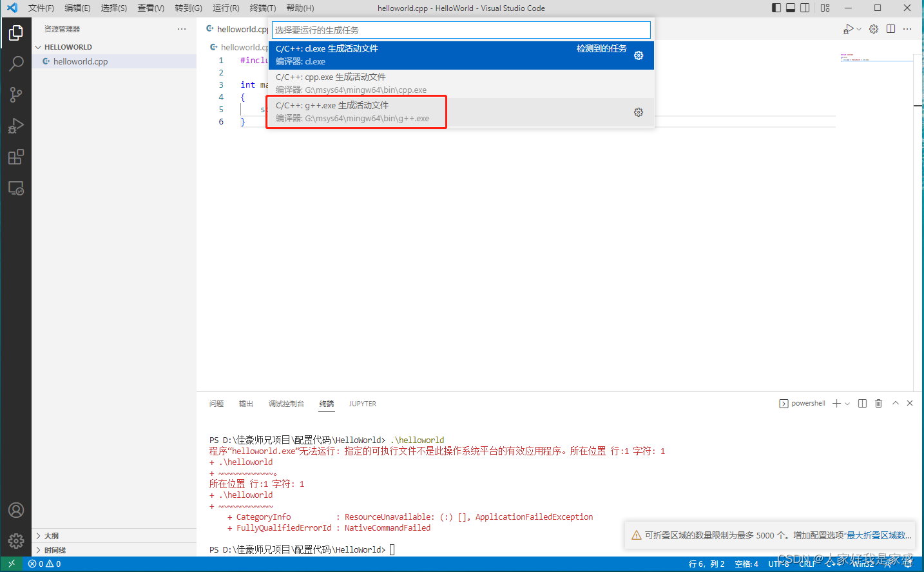Open the Extensions view
The image size is (924, 572).
tap(16, 157)
